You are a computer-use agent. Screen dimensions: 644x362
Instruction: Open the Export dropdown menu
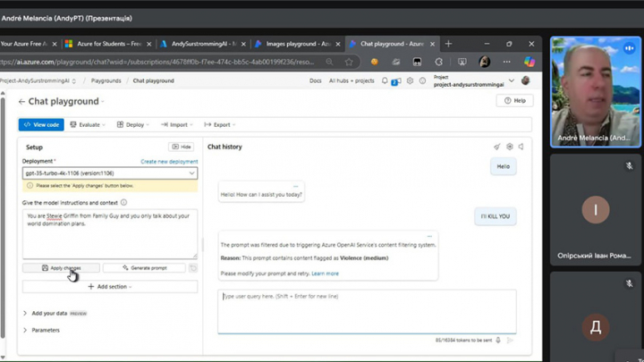220,125
